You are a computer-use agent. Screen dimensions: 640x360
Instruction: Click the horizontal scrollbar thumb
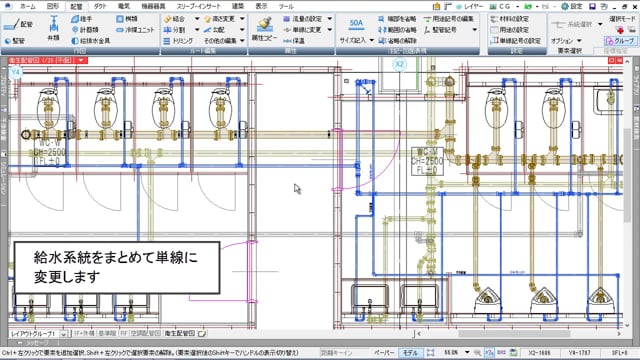pos(513,334)
